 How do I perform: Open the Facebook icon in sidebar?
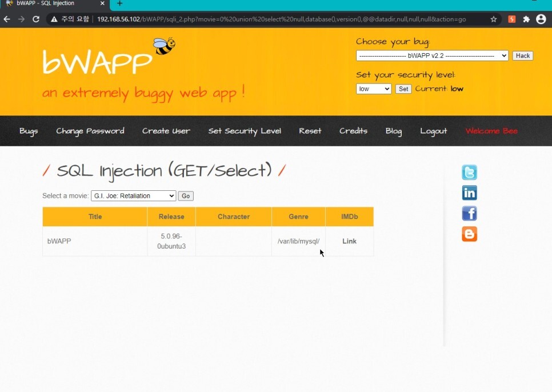click(x=469, y=213)
